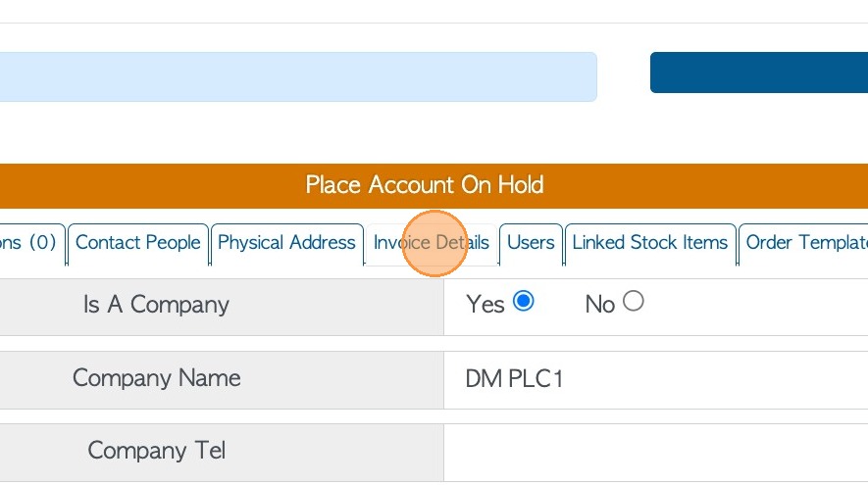This screenshot has height=485, width=868.
Task: Click the light blue bar at top
Action: click(x=294, y=76)
